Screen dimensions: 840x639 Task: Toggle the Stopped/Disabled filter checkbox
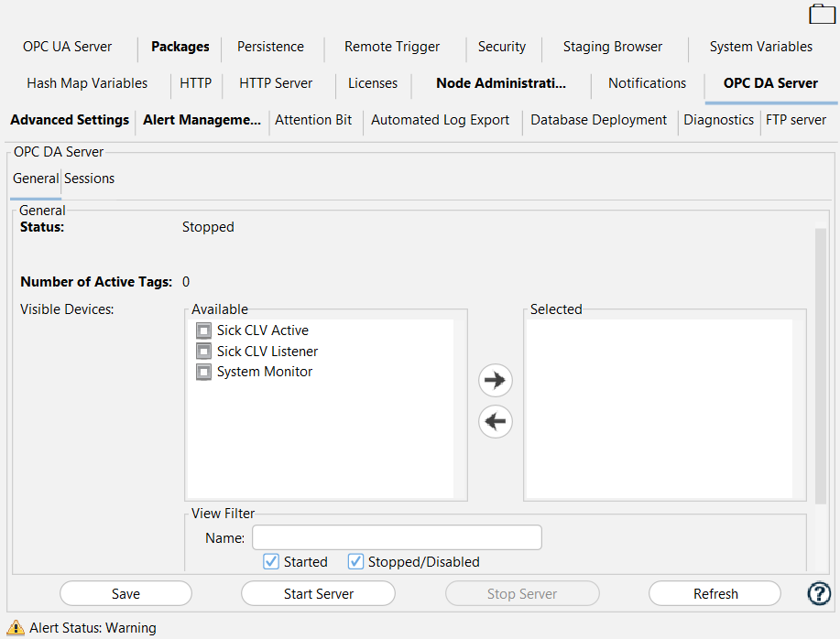(x=355, y=562)
